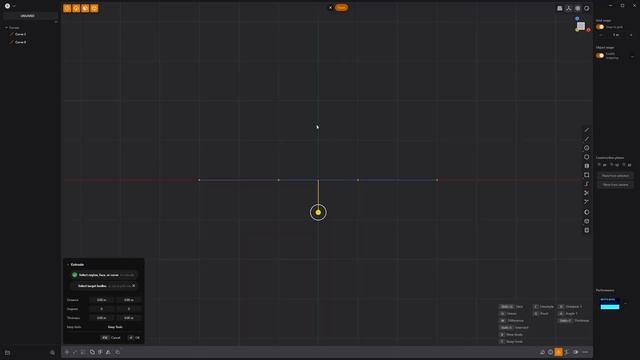The width and height of the screenshot is (640, 360).
Task: Click the sixth icon in bottom-left command bar
Action: [x=108, y=352]
